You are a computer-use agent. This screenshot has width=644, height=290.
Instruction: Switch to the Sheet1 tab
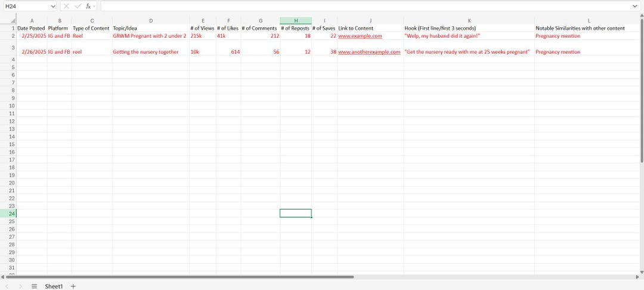click(x=54, y=286)
